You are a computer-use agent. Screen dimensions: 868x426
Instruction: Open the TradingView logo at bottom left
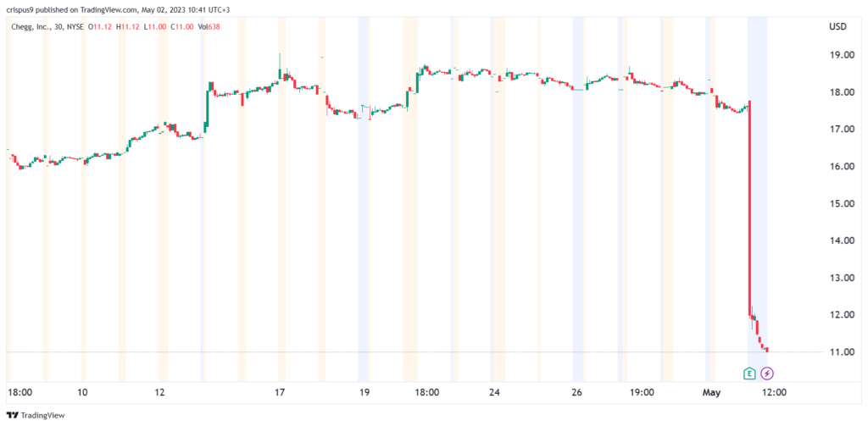pyautogui.click(x=35, y=416)
